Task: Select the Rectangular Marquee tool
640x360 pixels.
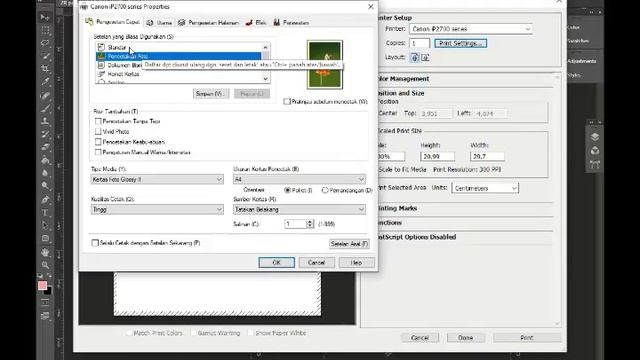Action: [45, 30]
